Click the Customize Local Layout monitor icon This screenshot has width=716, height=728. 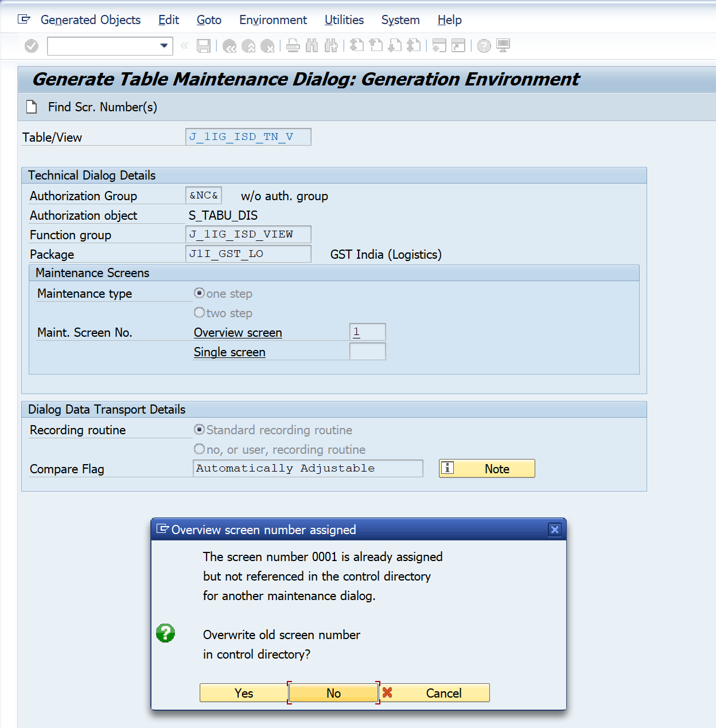pos(503,46)
